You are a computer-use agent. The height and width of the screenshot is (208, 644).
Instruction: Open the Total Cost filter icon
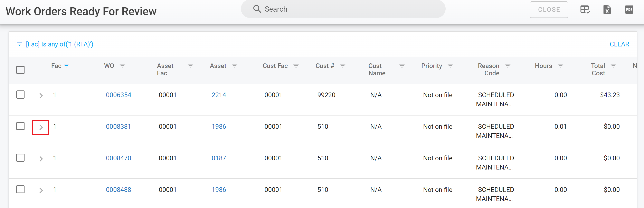pos(613,66)
